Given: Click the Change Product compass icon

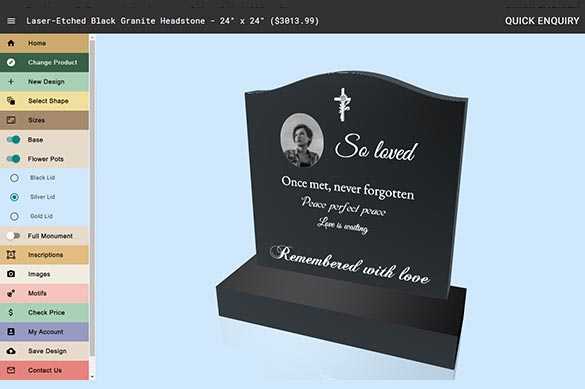Looking at the screenshot, I should pyautogui.click(x=11, y=62).
